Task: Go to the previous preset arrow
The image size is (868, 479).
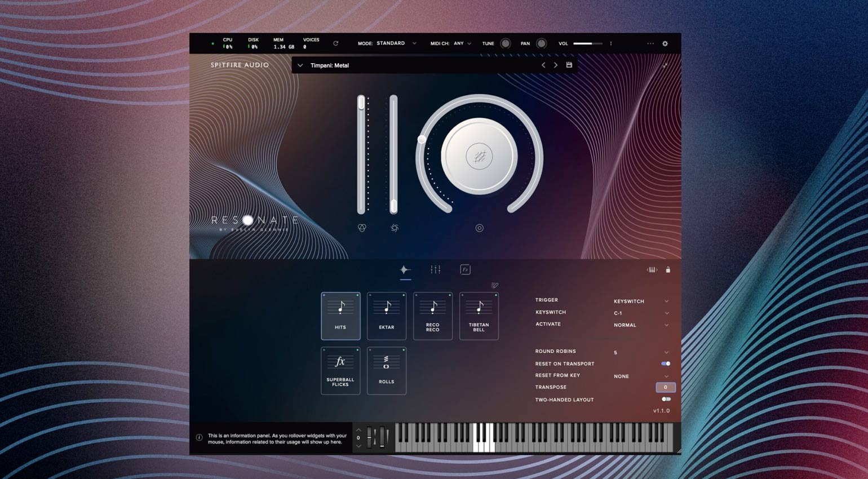Action: [x=543, y=65]
